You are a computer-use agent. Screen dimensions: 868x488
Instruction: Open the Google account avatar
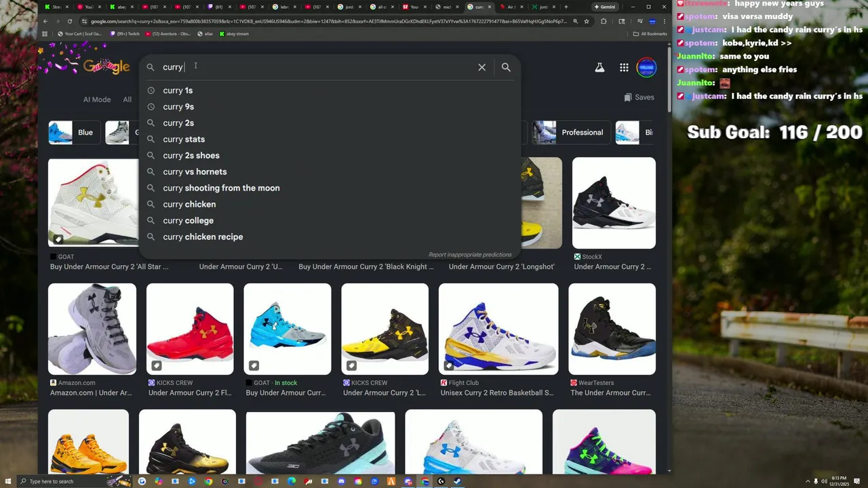(646, 67)
